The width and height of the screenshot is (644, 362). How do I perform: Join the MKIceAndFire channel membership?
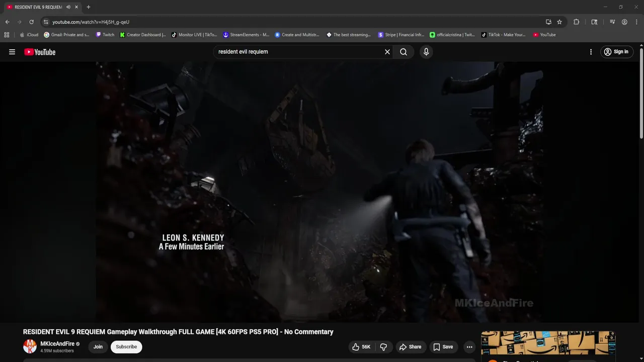pyautogui.click(x=98, y=347)
